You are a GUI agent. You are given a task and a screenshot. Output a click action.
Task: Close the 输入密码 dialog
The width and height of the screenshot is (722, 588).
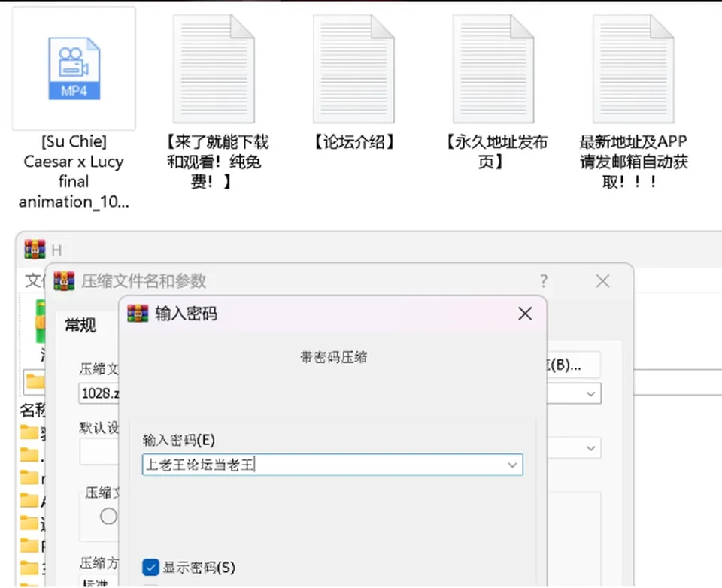pos(525,314)
